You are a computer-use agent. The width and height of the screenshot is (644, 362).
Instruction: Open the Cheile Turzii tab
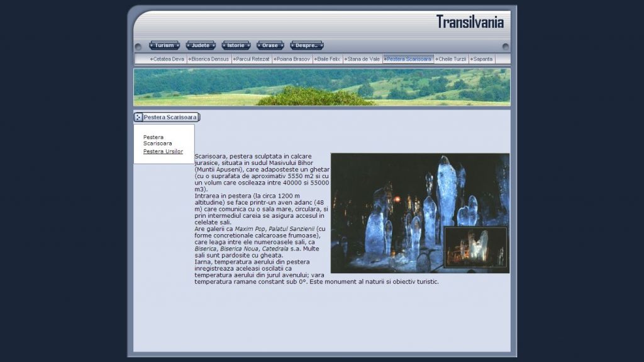tap(452, 59)
